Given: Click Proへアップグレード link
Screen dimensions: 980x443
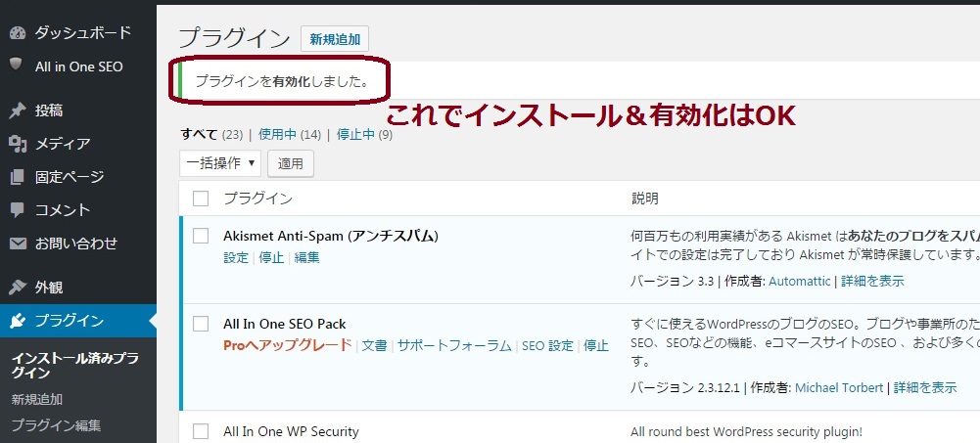Looking at the screenshot, I should [x=288, y=345].
